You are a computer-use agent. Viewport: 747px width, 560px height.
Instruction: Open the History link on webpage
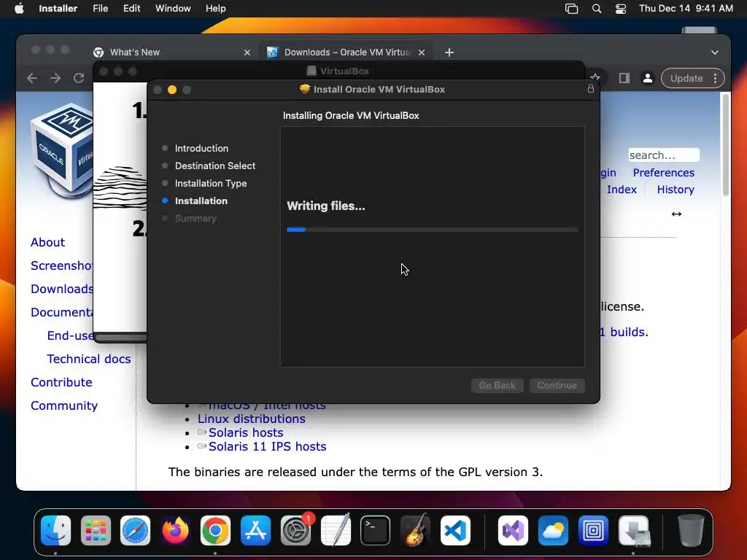(676, 189)
